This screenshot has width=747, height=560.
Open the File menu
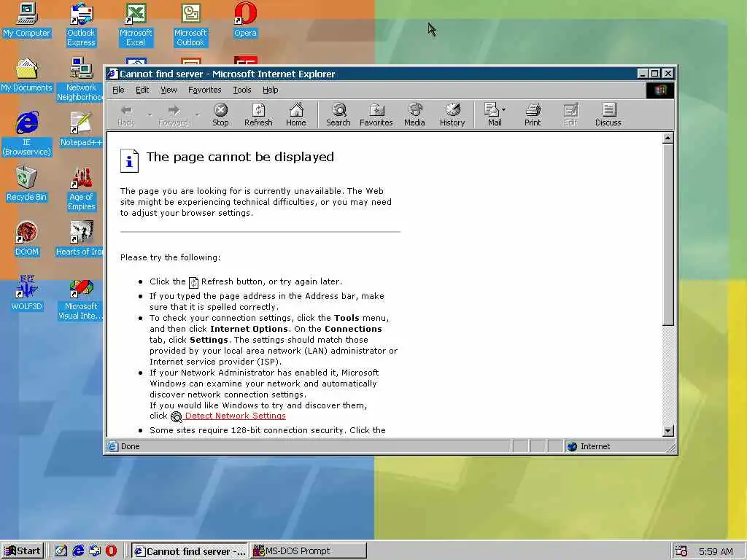point(118,90)
